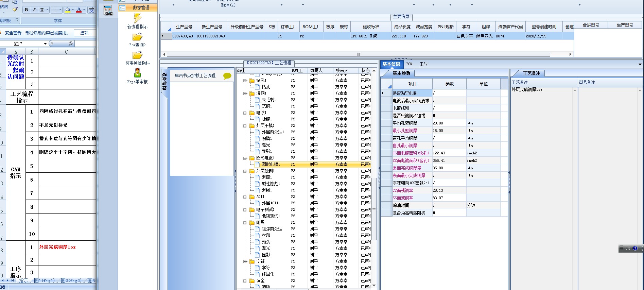Open the underline style dropdown arrow
The image size is (644, 290).
point(48,10)
